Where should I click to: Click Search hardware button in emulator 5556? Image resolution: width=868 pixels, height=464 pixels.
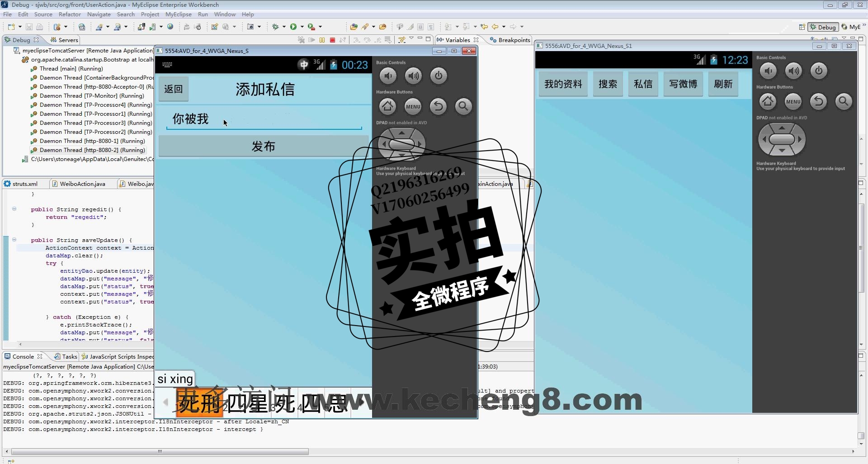click(x=844, y=101)
